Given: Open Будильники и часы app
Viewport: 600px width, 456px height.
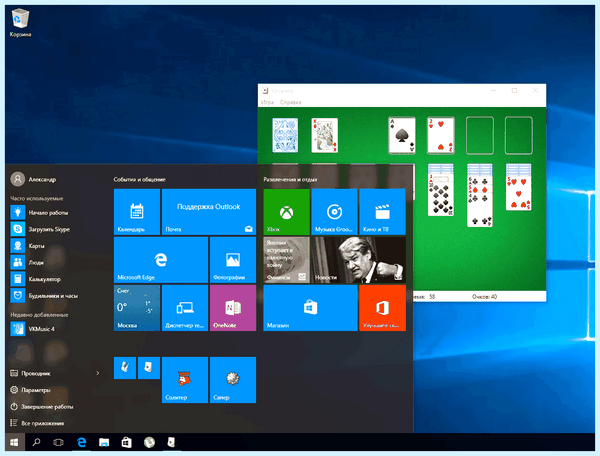Looking at the screenshot, I should 44,296.
